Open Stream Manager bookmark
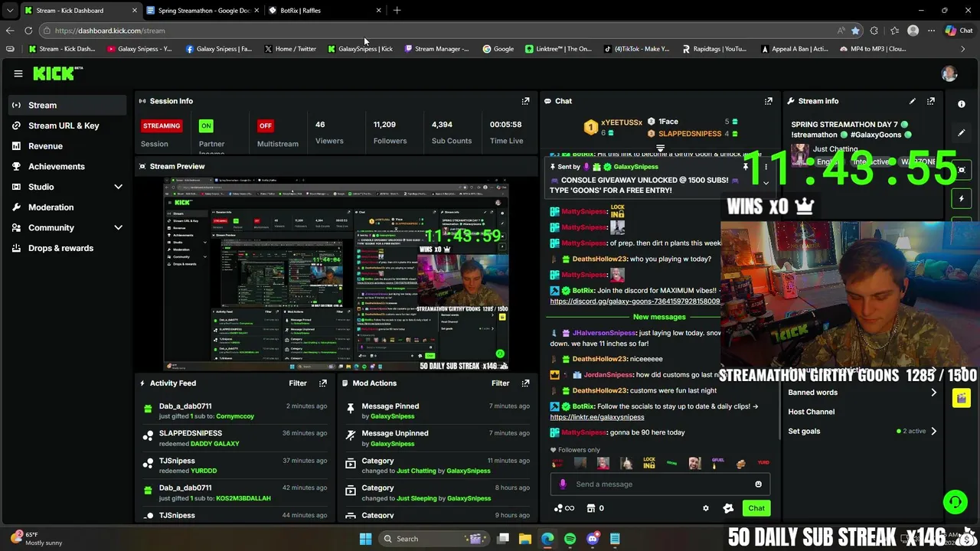This screenshot has width=980, height=551. tap(436, 49)
